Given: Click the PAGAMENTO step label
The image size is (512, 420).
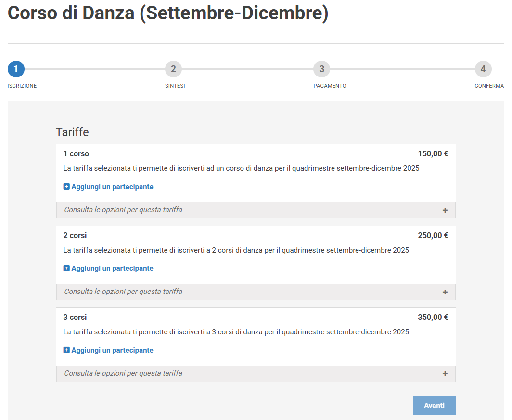Looking at the screenshot, I should tap(330, 86).
